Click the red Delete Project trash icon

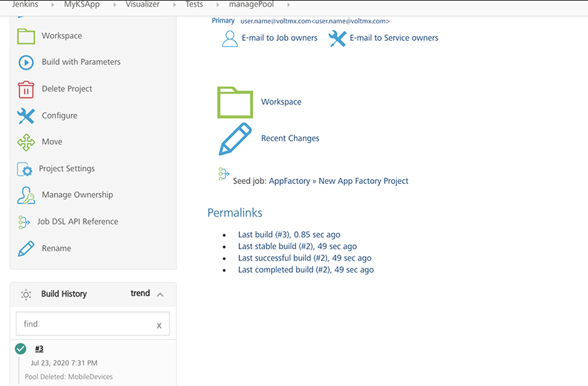pos(26,89)
